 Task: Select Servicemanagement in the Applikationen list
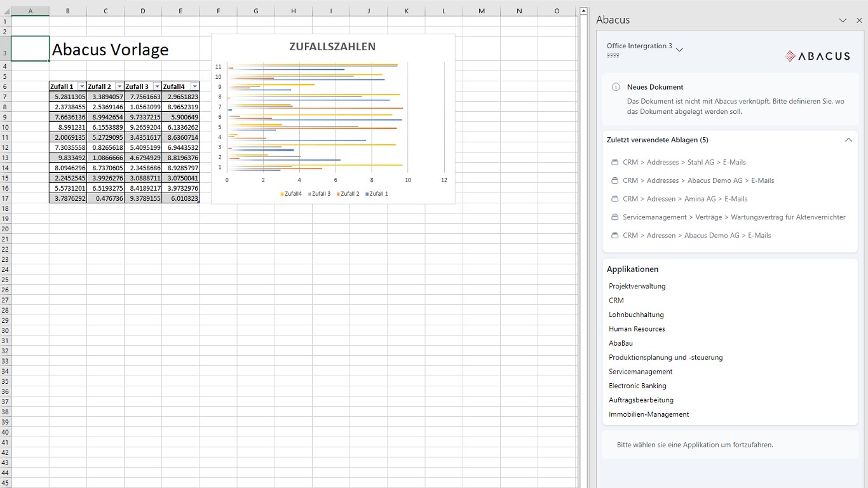(641, 372)
